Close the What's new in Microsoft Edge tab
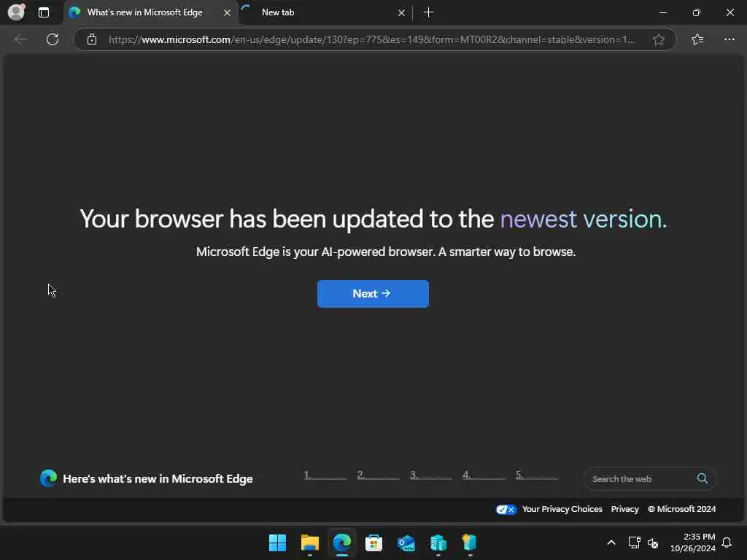747x560 pixels. (x=228, y=13)
